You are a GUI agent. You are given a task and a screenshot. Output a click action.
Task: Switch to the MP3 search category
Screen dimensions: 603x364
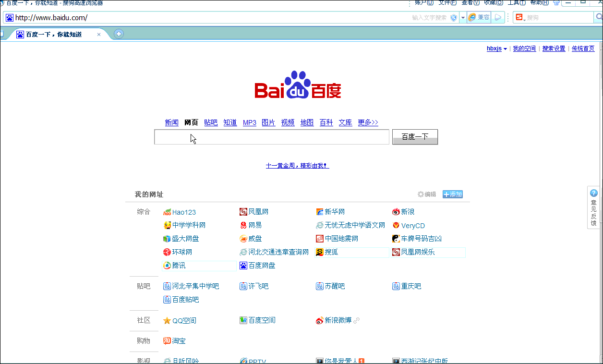pos(250,122)
